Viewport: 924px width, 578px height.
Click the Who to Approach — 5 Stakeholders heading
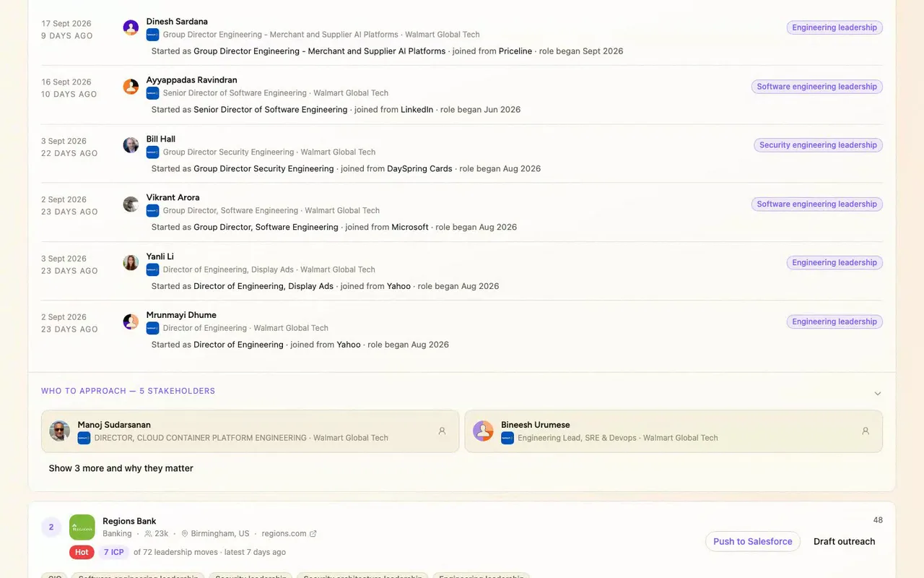click(128, 391)
